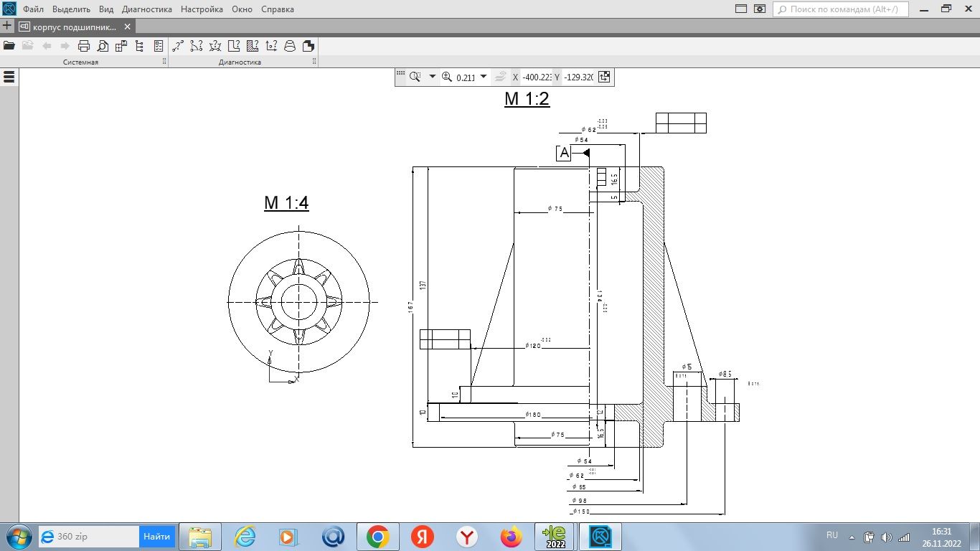
Task: Expand the zoom scale 0.211 dropdown
Action: [484, 77]
